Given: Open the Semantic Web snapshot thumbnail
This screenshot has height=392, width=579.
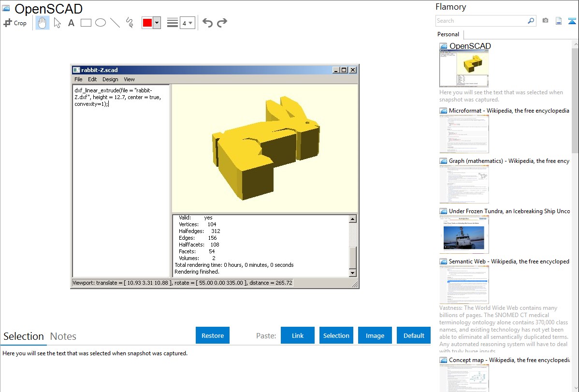Looking at the screenshot, I should click(464, 285).
